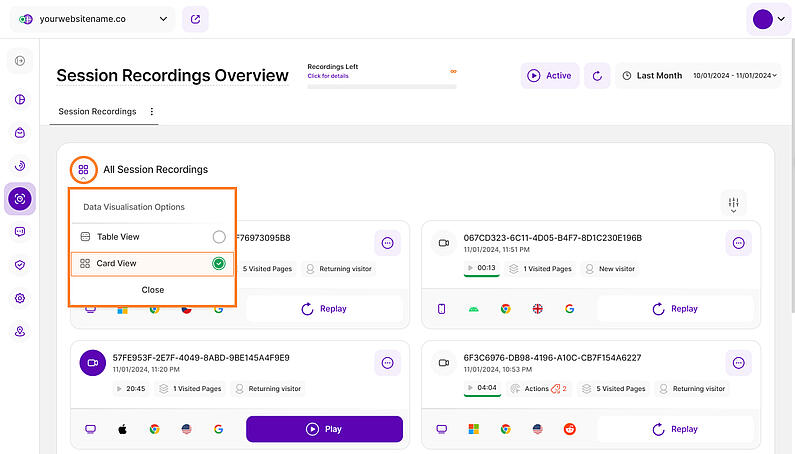Click the mobile device icon on session 067CD323
The width and height of the screenshot is (795, 454).
pos(442,309)
